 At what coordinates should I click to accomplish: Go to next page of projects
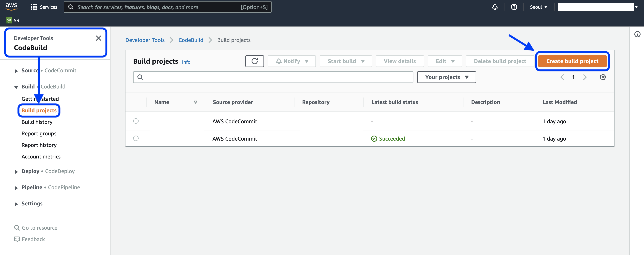(585, 77)
